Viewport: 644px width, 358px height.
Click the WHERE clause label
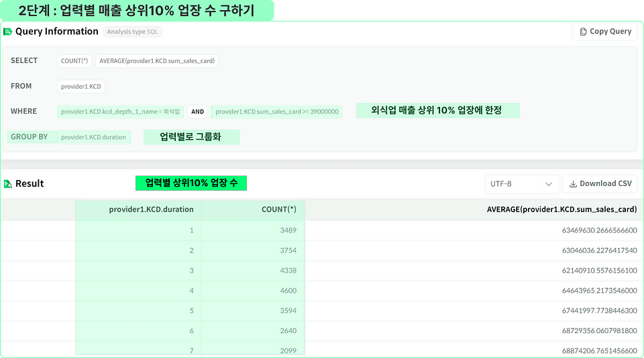pos(24,111)
